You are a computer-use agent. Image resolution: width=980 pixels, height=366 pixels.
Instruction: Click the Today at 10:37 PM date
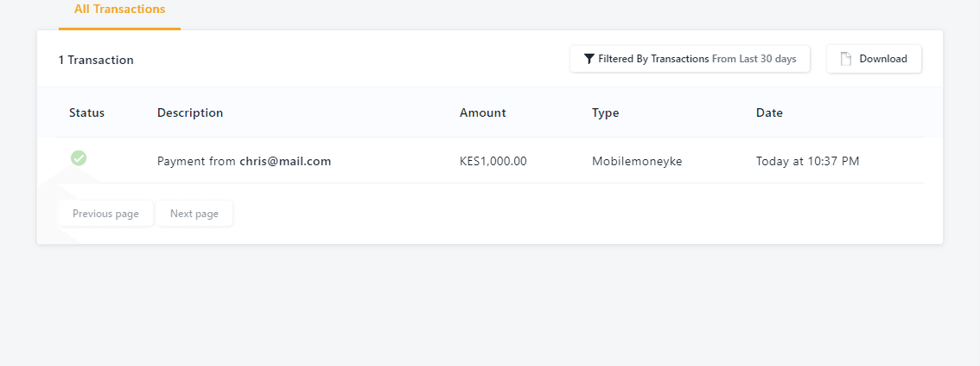coord(807,162)
